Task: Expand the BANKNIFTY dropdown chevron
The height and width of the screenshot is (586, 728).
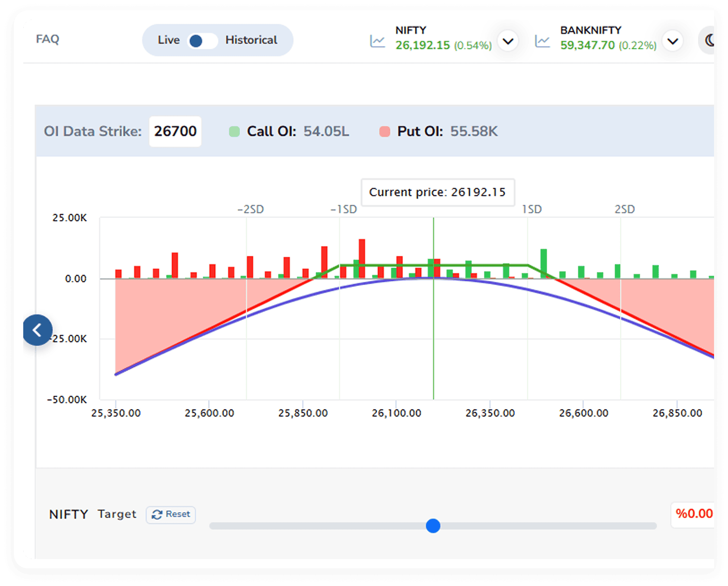Action: [672, 41]
